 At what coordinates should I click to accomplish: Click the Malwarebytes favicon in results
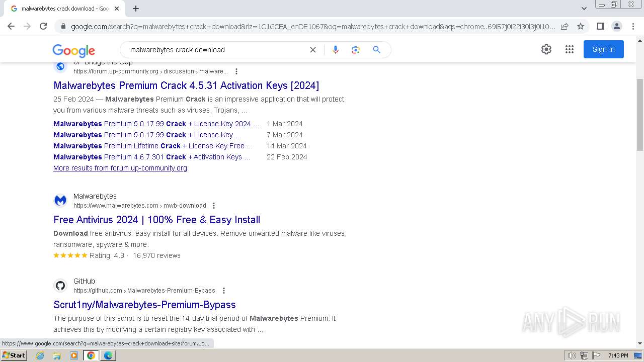[x=60, y=201]
